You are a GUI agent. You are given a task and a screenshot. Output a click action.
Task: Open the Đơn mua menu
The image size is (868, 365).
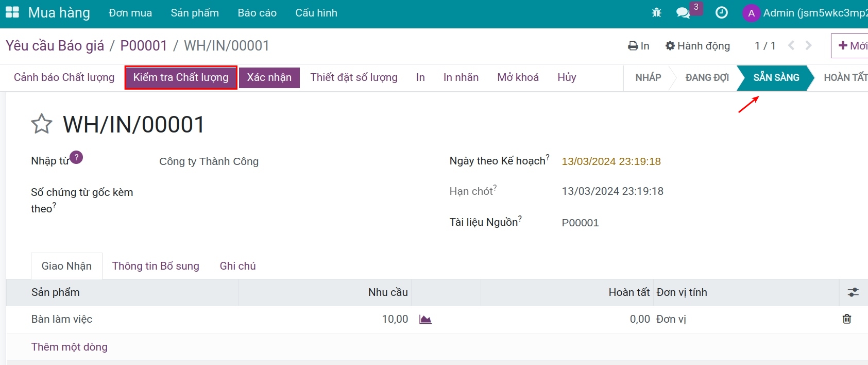coord(130,13)
